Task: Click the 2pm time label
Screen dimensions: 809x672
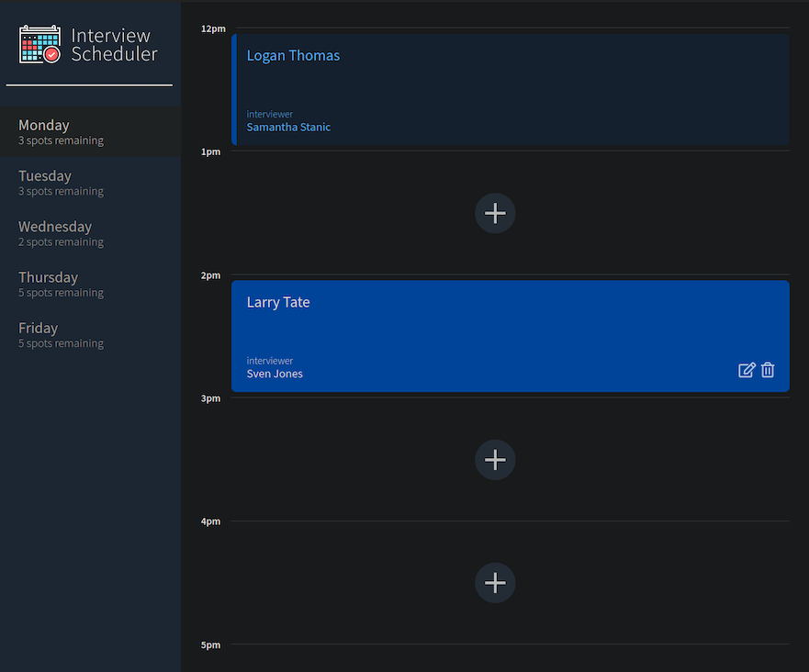Action: click(210, 275)
